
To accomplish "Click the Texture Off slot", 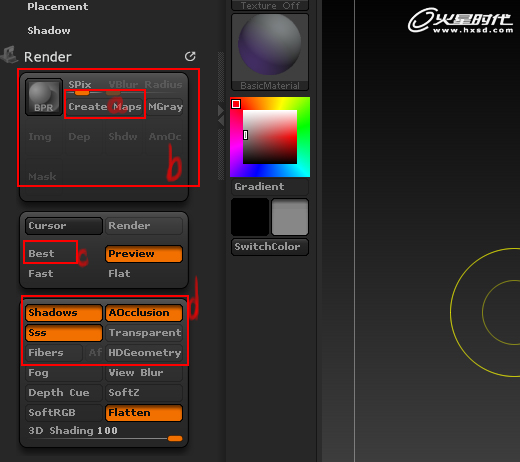I will 270,5.
